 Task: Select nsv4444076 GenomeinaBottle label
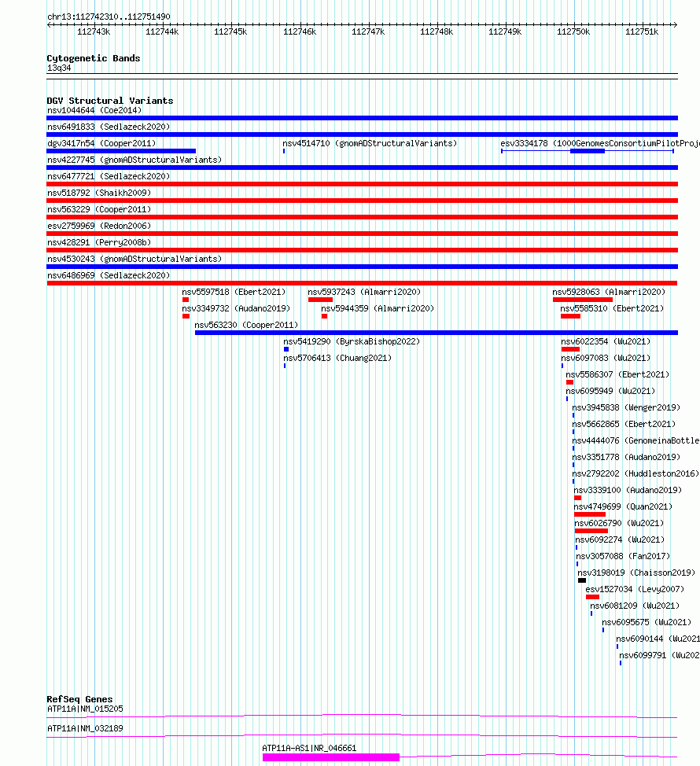(636, 440)
